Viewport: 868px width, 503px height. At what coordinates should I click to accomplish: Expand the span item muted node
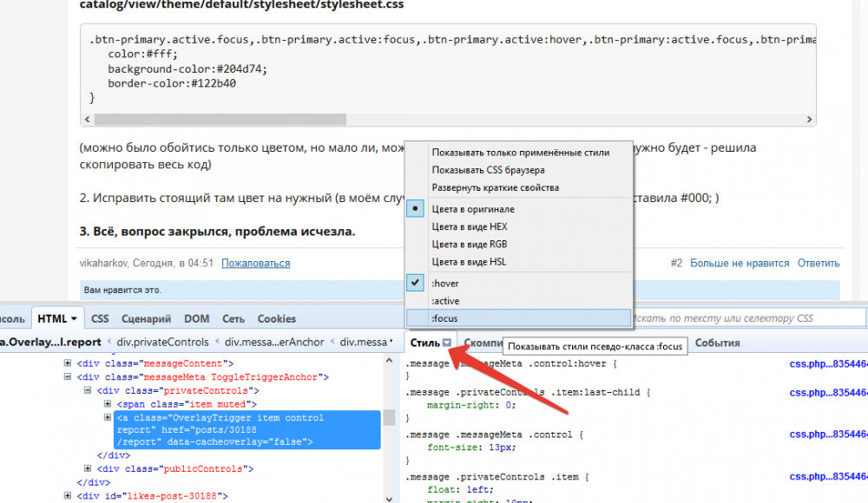(x=108, y=404)
